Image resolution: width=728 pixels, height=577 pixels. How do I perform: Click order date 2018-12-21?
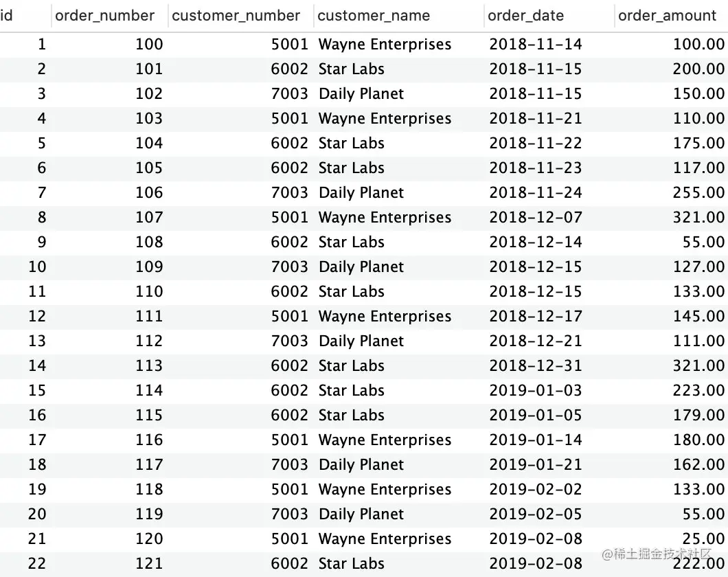535,341
